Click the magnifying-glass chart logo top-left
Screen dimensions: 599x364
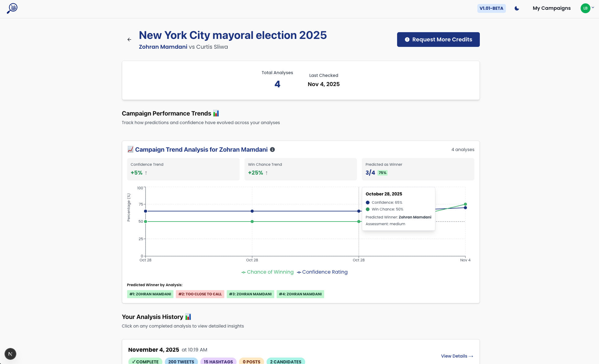click(12, 8)
